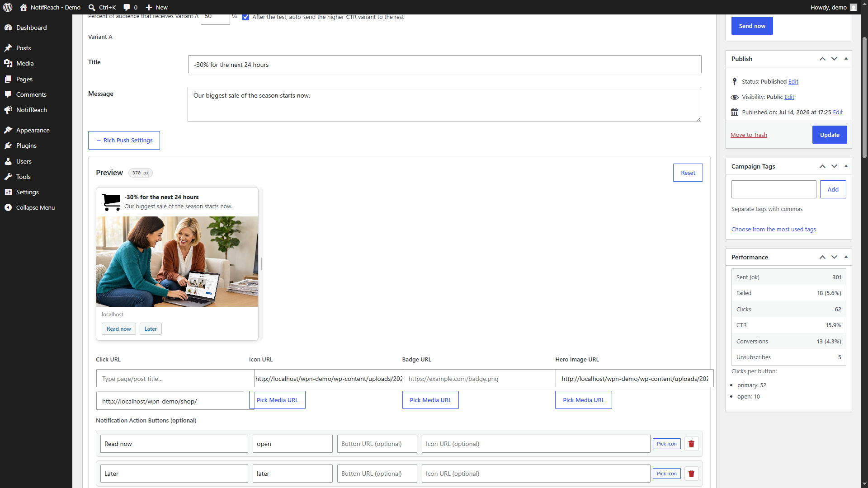Open the Plugins menu item
This screenshot has height=488, width=868.
pos(36,145)
